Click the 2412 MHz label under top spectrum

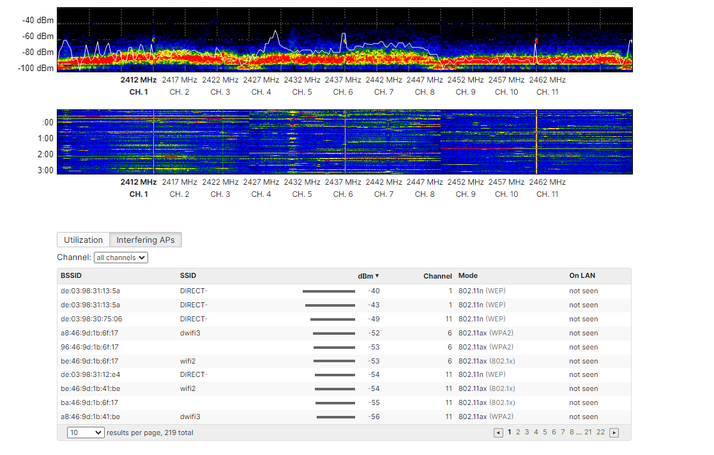click(138, 79)
